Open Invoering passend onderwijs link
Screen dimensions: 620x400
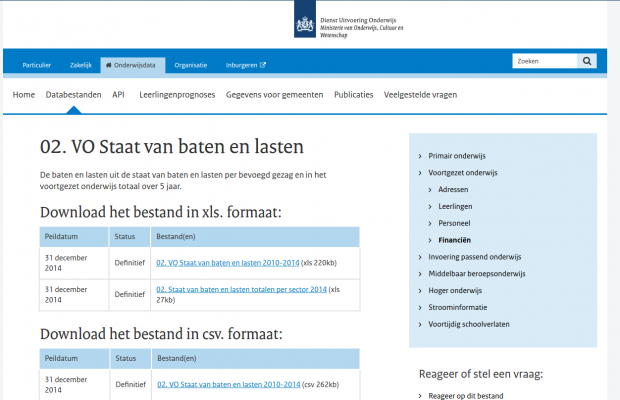(474, 257)
